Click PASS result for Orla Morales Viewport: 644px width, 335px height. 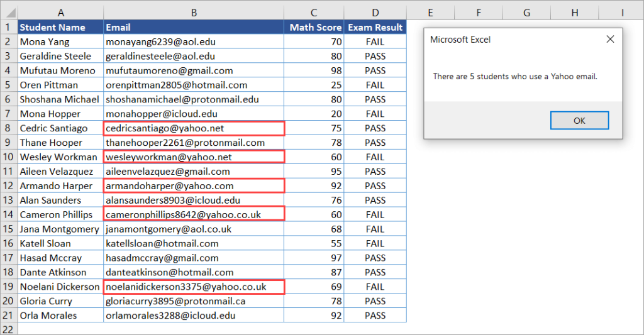pyautogui.click(x=375, y=316)
